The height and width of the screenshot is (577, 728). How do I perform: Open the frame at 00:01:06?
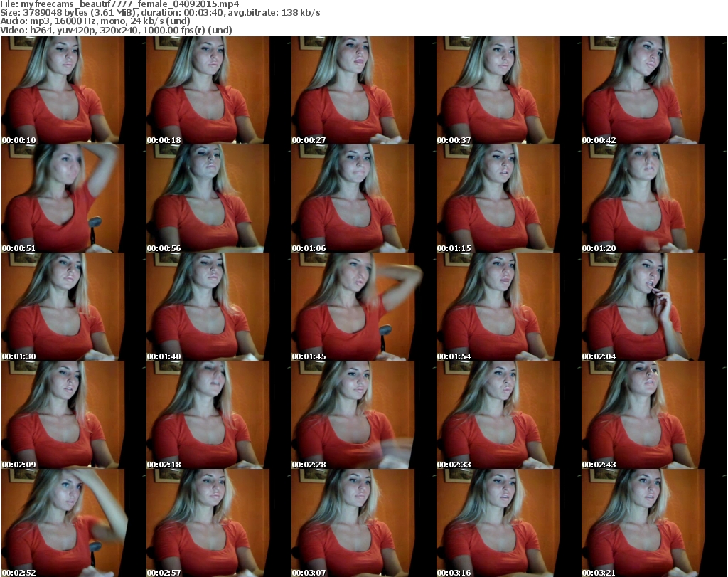click(x=363, y=198)
